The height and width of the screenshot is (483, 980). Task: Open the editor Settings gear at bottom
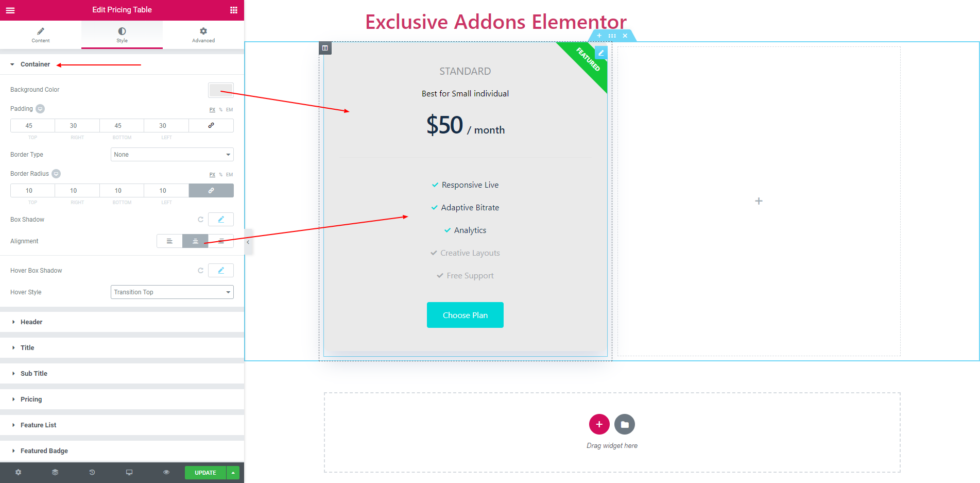pyautogui.click(x=19, y=472)
